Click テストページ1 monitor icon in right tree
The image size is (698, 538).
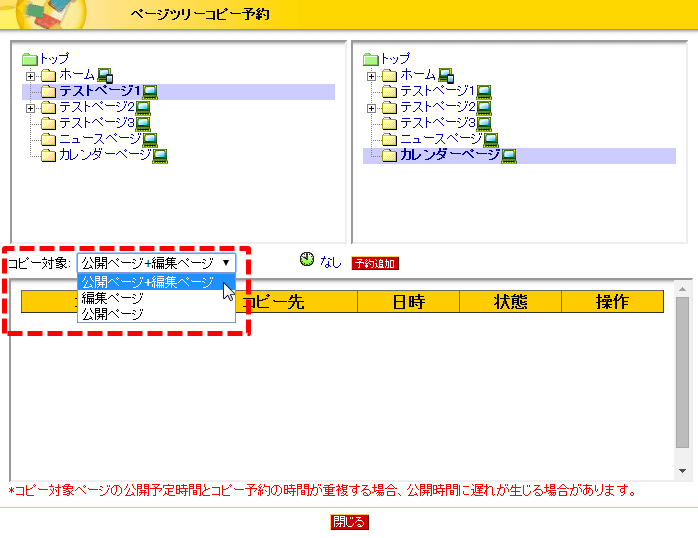point(484,92)
